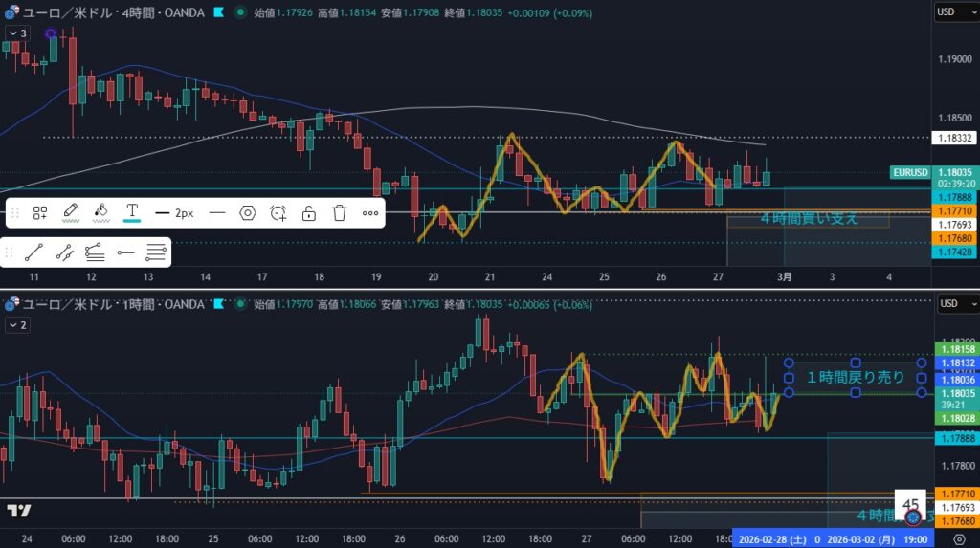Open the three-dot more options menu

tap(369, 212)
